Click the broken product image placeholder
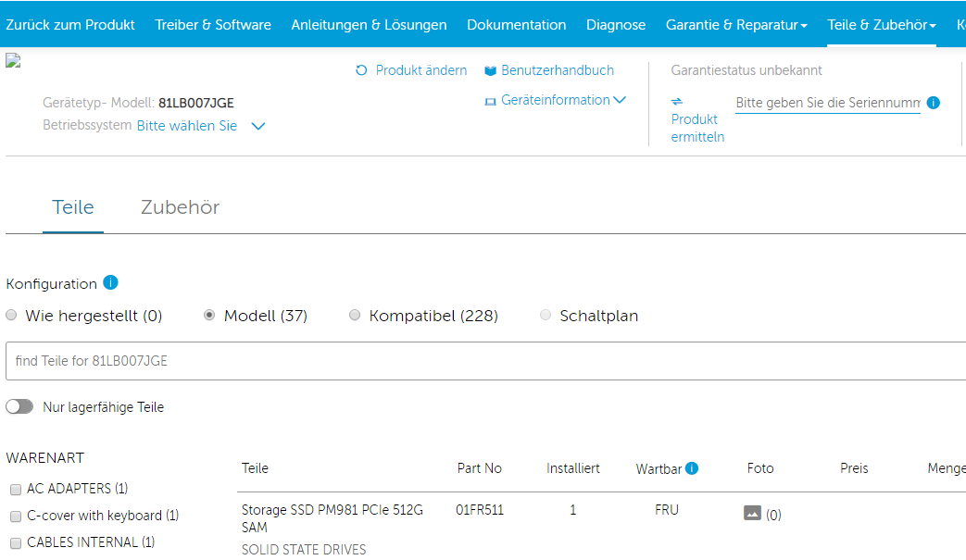The image size is (966, 560). pos(13,60)
